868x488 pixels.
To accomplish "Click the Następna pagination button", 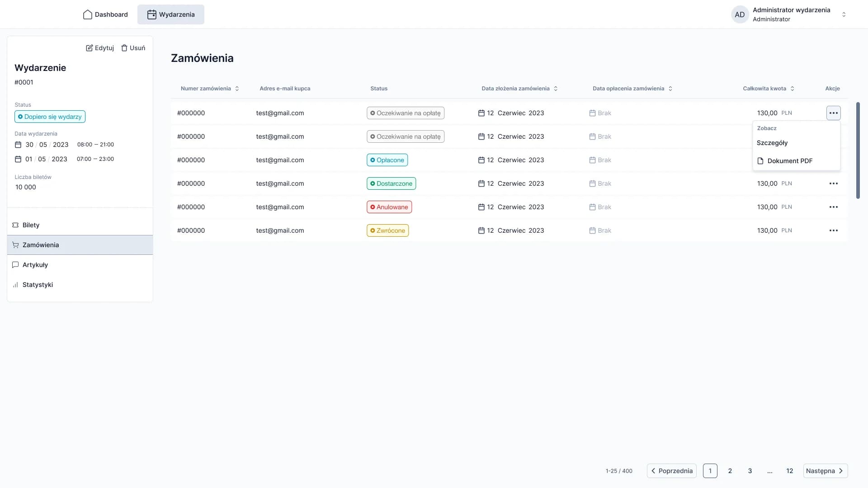I will pyautogui.click(x=825, y=471).
